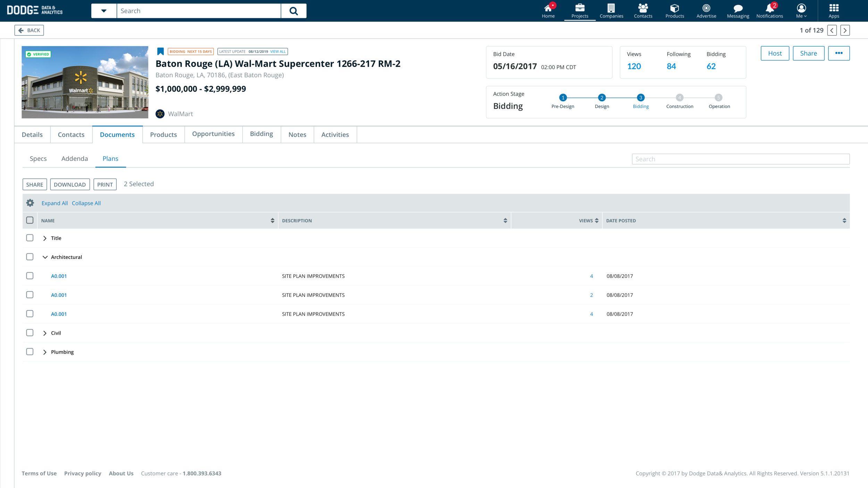868x488 pixels.
Task: Check the Architectural folder checkbox
Action: pos(30,257)
